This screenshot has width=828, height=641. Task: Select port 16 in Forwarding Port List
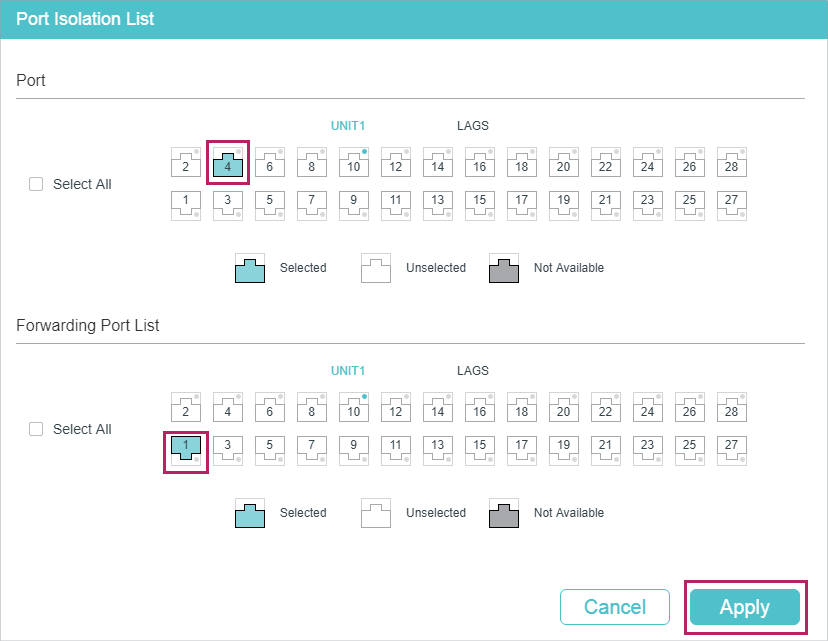tap(479, 408)
